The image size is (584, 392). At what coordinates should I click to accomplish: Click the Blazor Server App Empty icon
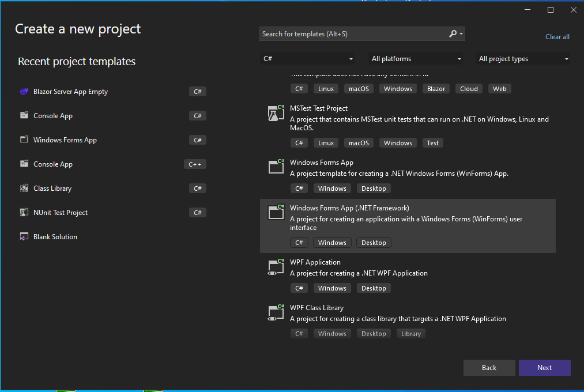tap(24, 92)
